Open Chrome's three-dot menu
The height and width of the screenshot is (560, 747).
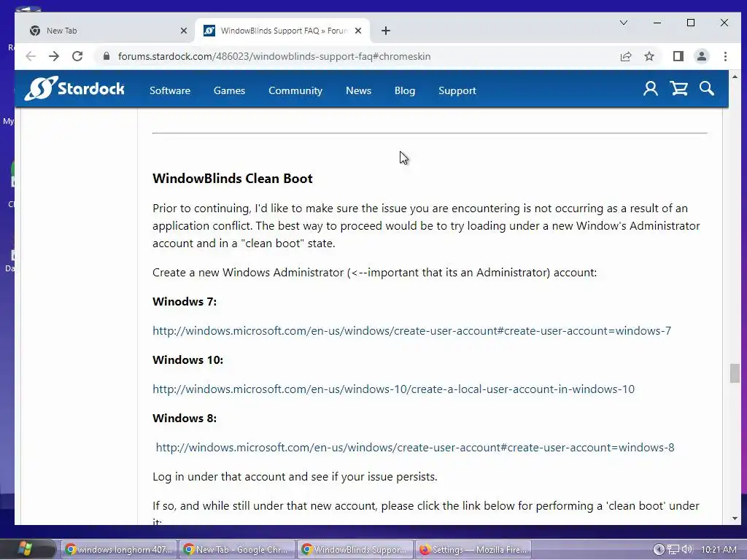tap(725, 56)
